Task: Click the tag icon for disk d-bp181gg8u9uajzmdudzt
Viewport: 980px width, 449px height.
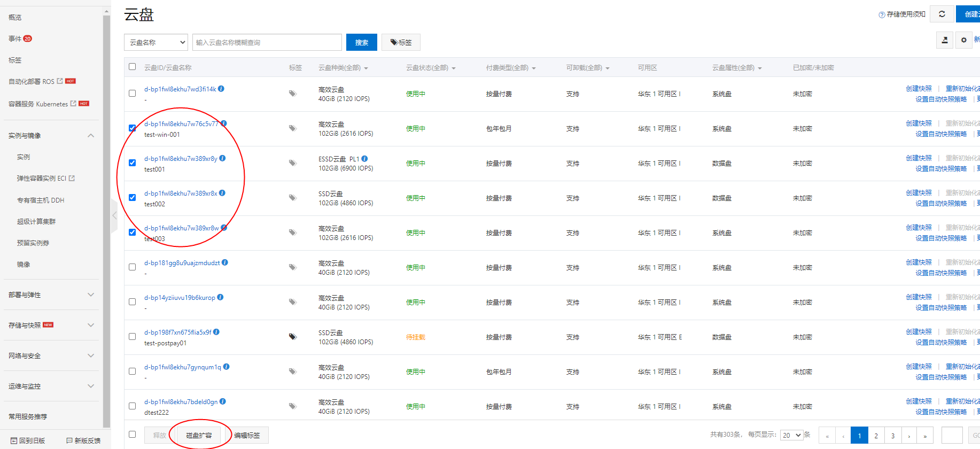Action: [293, 267]
